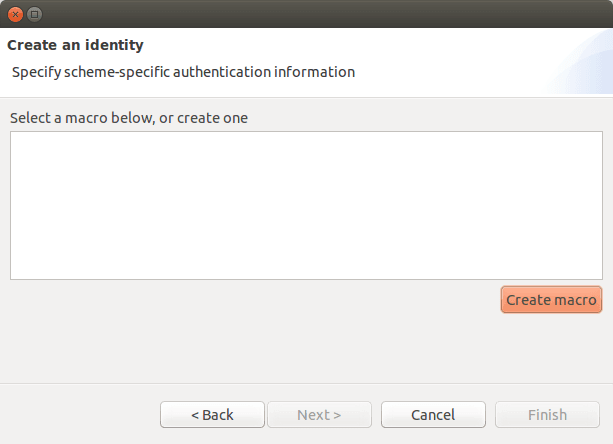Click the 'Specify scheme-specific authentication information' text
The height and width of the screenshot is (444, 613).
tap(183, 72)
